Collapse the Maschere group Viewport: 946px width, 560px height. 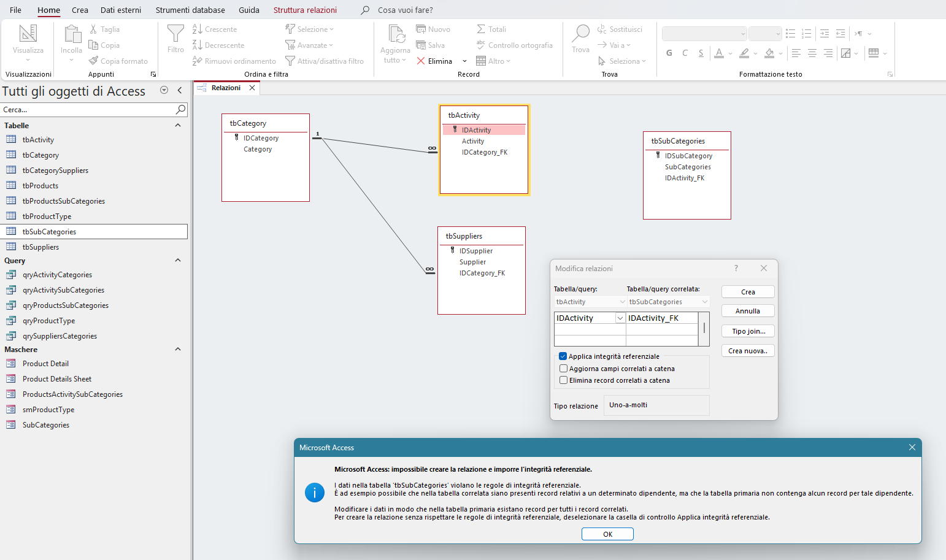pos(178,350)
